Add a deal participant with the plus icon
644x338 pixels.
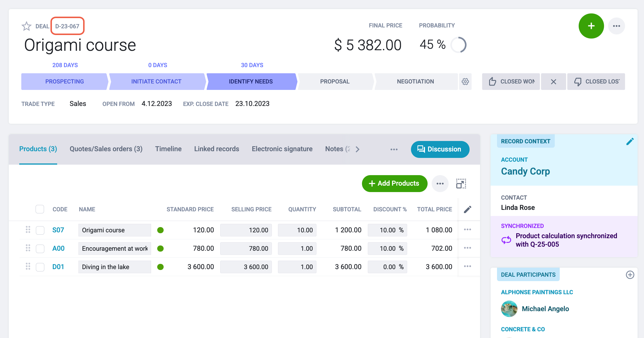click(630, 275)
